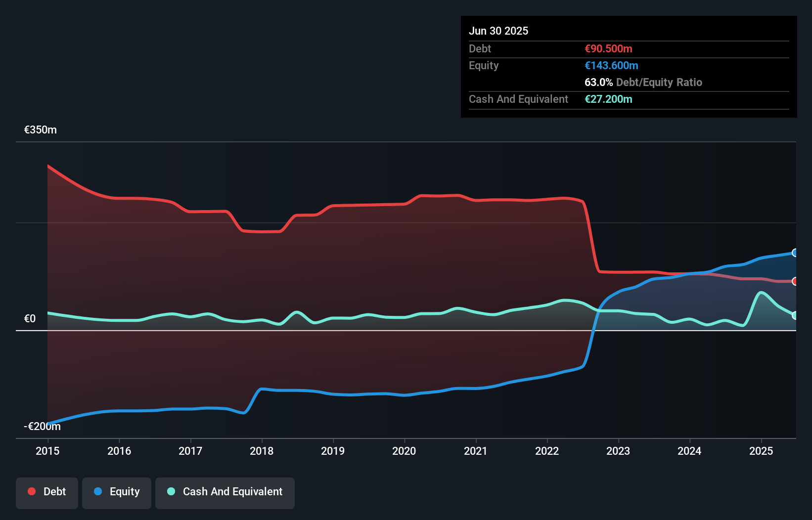Click the €350m axis label

tap(40, 130)
